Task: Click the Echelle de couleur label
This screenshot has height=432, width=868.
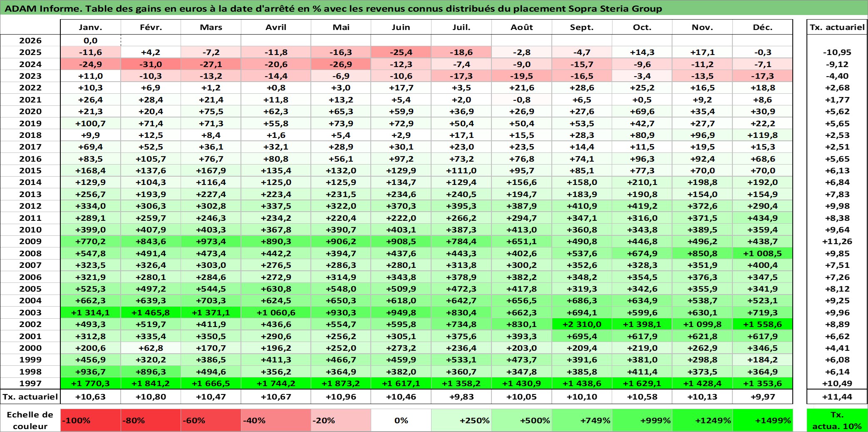Action: (x=30, y=420)
